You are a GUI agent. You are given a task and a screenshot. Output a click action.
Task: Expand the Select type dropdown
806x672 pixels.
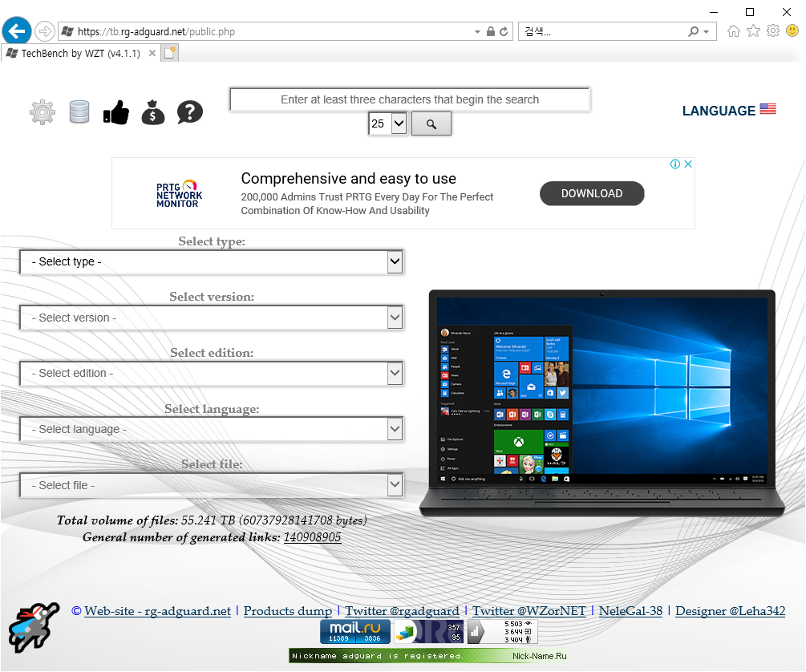click(x=211, y=261)
